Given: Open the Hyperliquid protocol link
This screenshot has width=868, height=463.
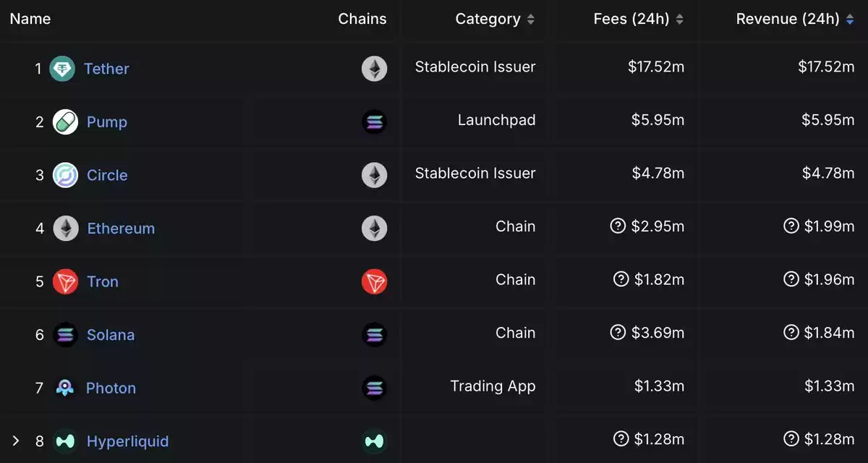Looking at the screenshot, I should (127, 441).
